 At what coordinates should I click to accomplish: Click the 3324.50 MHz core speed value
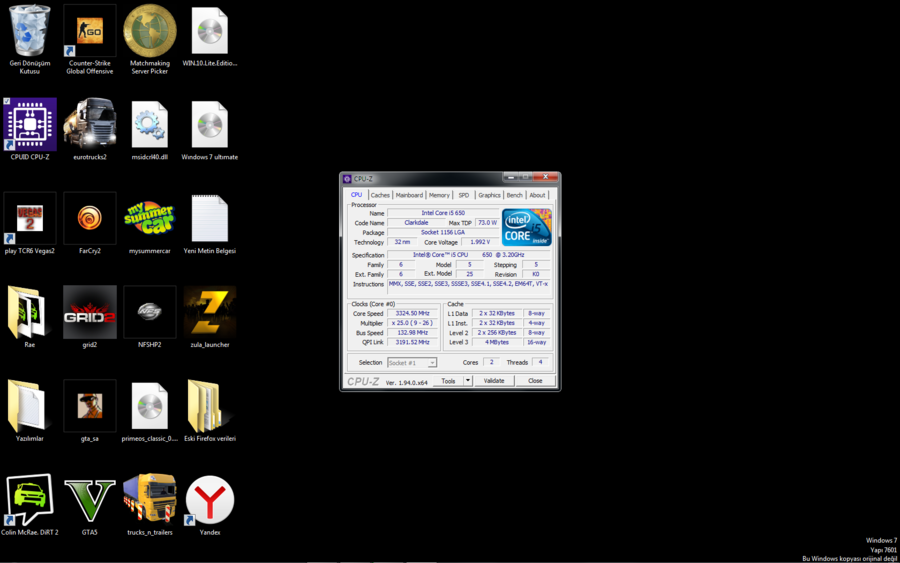(x=413, y=313)
